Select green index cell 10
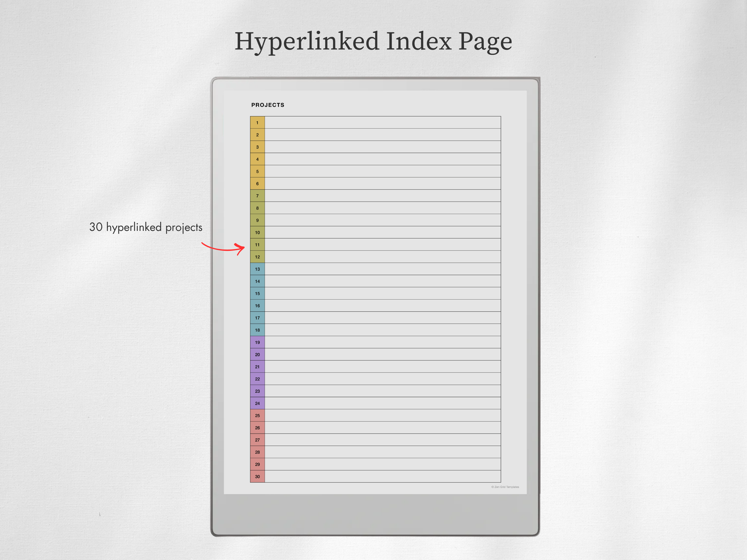 pos(257,232)
